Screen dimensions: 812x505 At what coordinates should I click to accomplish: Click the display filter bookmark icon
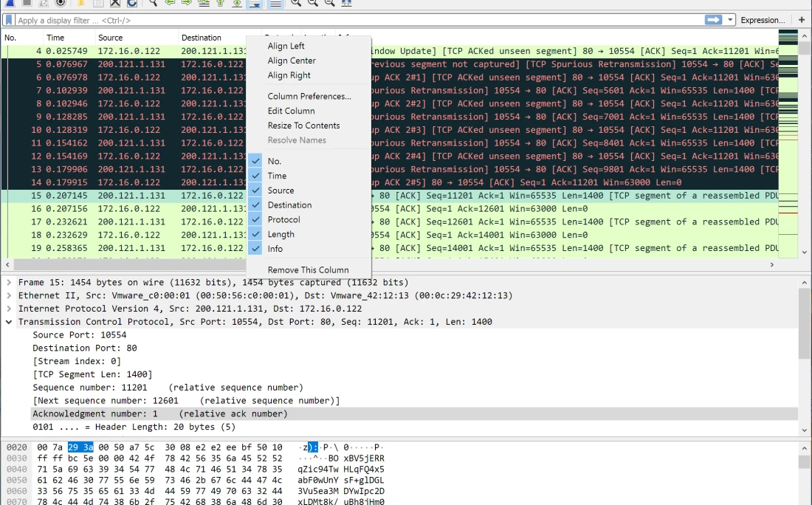pyautogui.click(x=9, y=20)
